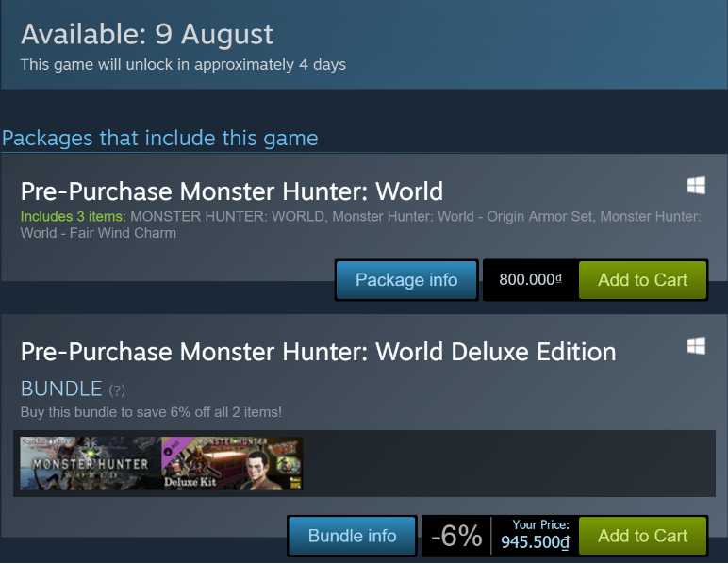Click Windows icon beside the Deluxe Edition bundle

point(696,346)
